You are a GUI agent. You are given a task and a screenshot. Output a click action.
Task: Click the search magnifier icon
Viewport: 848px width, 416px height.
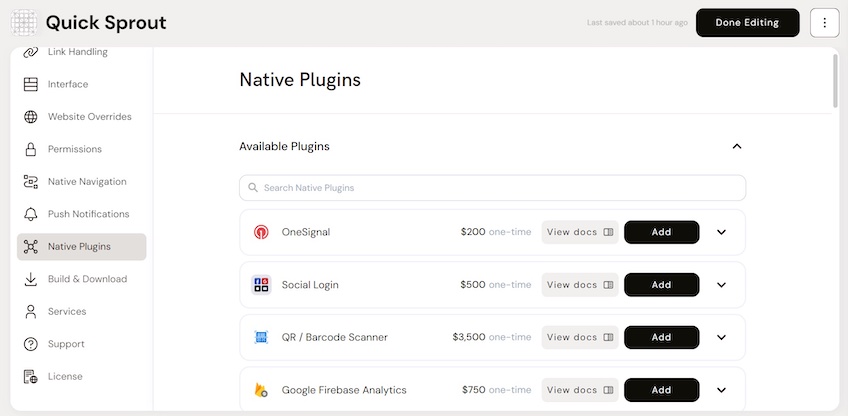pos(253,188)
